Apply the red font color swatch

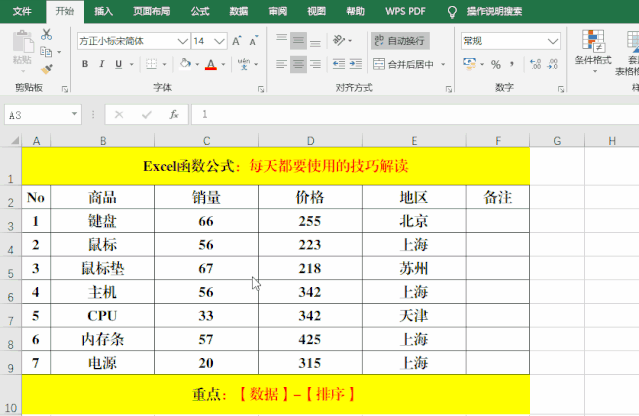click(x=211, y=65)
